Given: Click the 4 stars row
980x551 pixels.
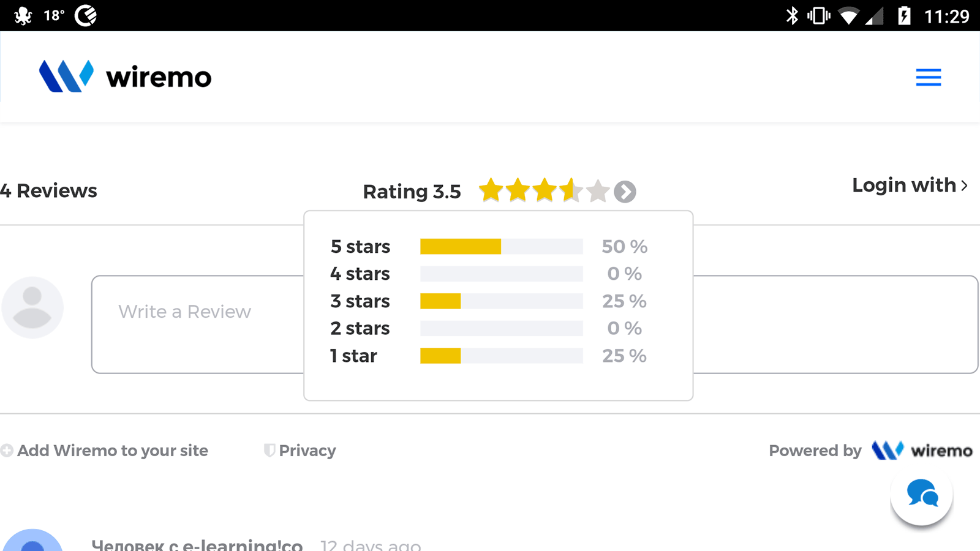Looking at the screenshot, I should tap(488, 274).
